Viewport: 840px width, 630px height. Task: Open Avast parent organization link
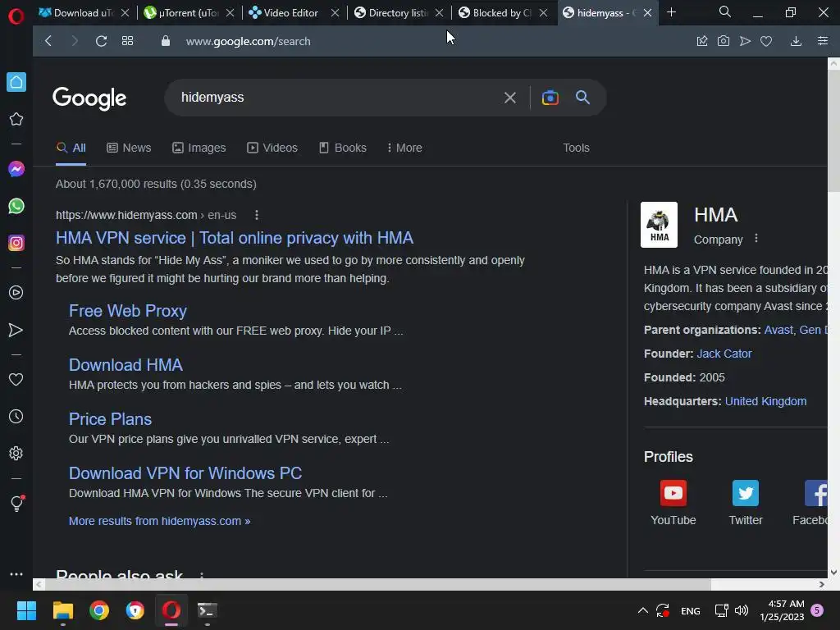click(x=778, y=330)
